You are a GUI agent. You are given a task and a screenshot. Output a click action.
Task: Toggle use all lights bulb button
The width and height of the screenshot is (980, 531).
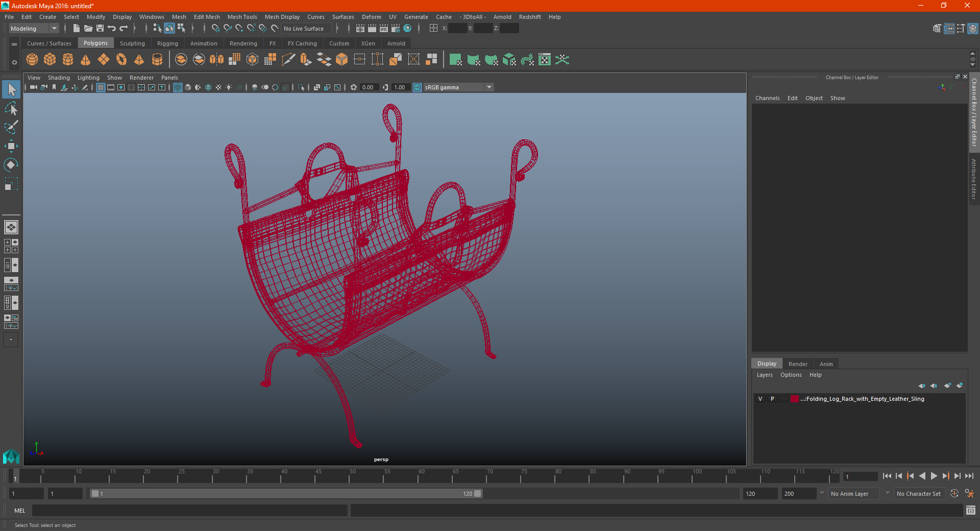tap(229, 87)
